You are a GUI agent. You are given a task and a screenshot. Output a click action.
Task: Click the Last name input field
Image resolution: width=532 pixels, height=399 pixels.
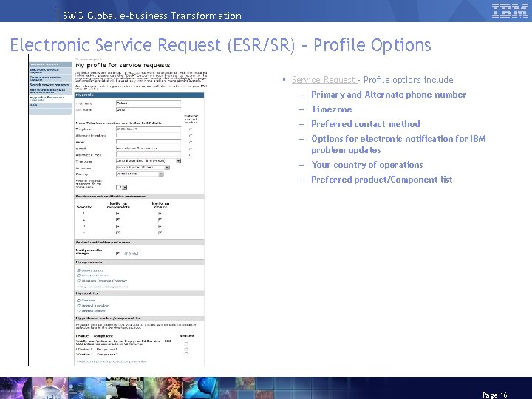click(x=149, y=110)
